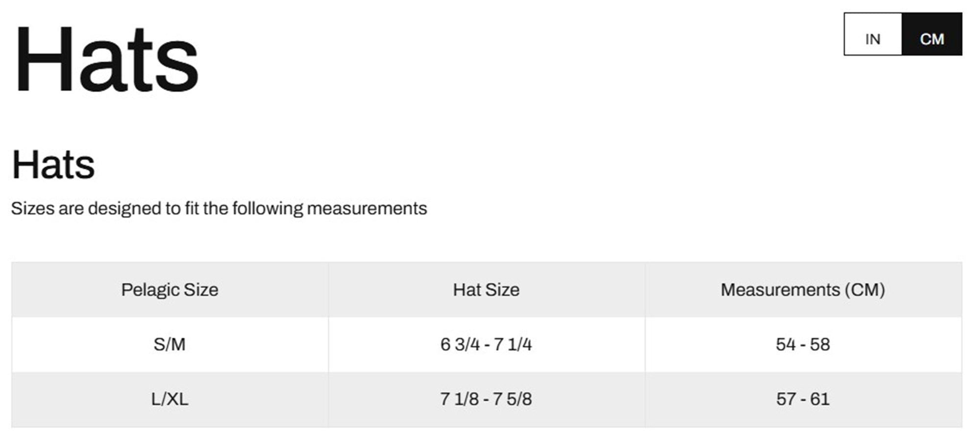Click the number 54 in S/M row
Viewport: 980px width, 439px height.
point(786,344)
